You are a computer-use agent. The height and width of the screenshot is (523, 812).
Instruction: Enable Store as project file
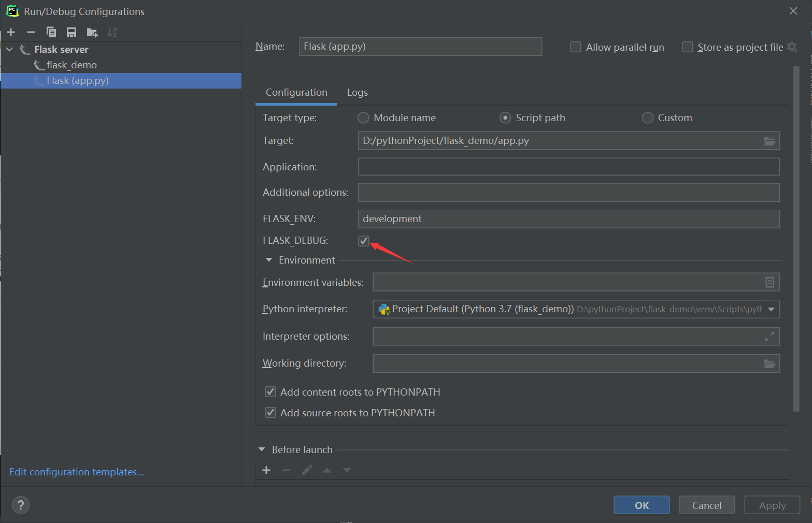(x=687, y=47)
